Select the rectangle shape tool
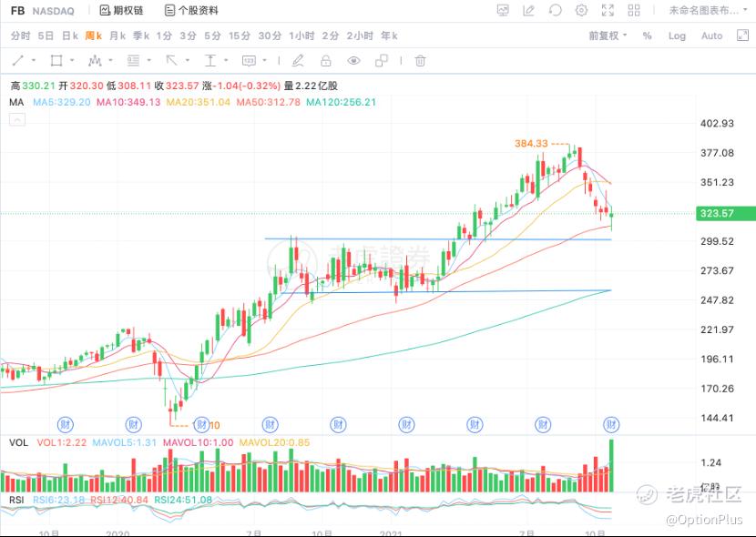The width and height of the screenshot is (756, 537). click(56, 61)
